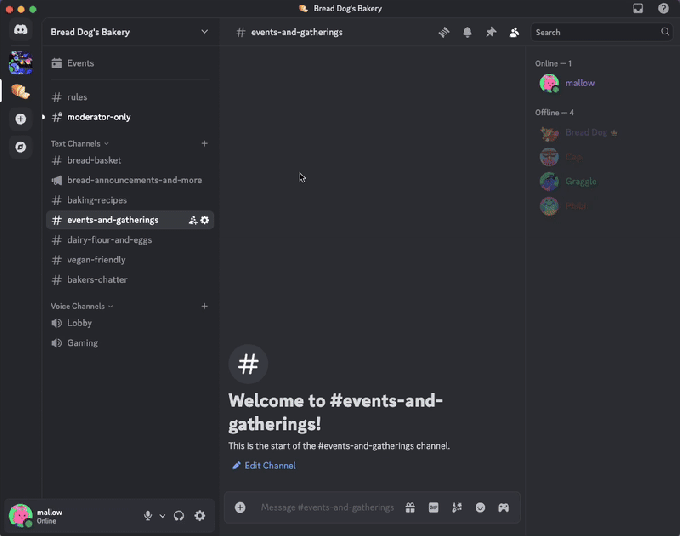Click the message input field
The width and height of the screenshot is (680, 536).
point(326,507)
